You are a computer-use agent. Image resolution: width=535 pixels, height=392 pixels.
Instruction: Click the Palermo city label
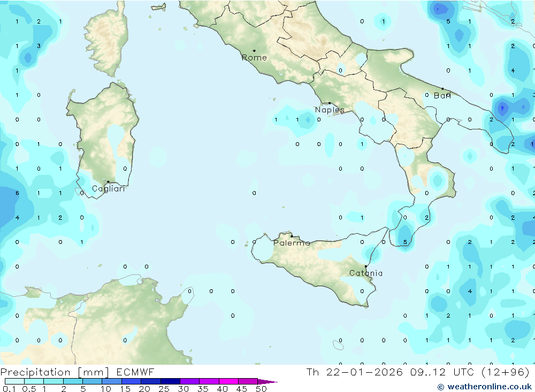pyautogui.click(x=292, y=243)
